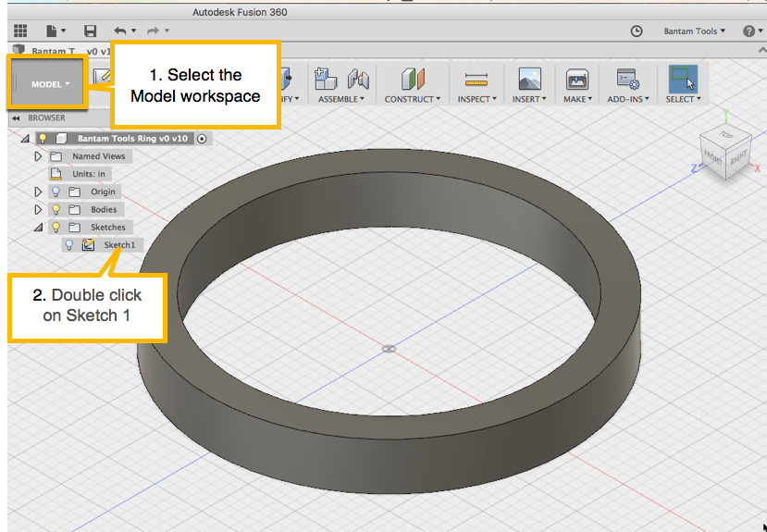Select the Joint tool icon in Assemble
Screen dimensions: 767x532
coord(358,79)
